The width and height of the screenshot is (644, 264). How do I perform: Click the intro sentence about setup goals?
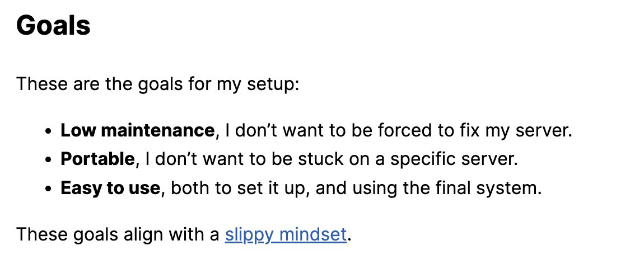click(158, 85)
